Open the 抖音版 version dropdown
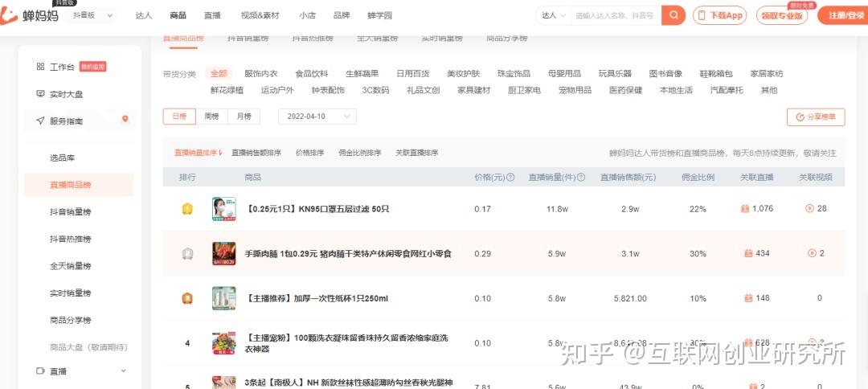 pos(93,15)
